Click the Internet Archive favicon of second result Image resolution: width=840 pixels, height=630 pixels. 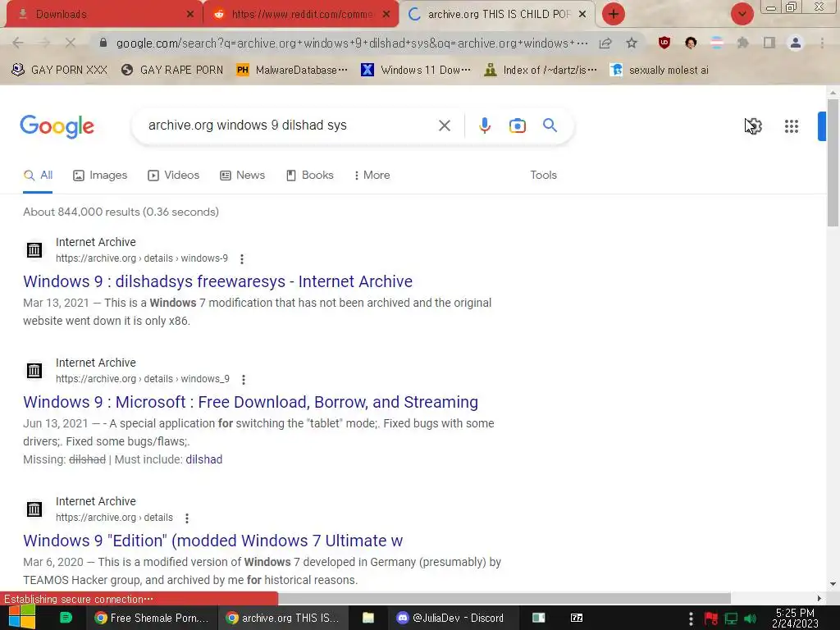[x=34, y=370]
